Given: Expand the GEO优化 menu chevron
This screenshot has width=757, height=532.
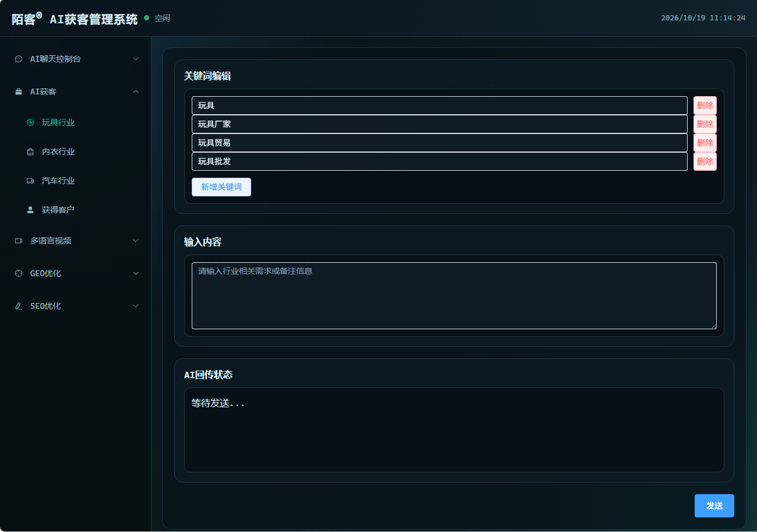Looking at the screenshot, I should pyautogui.click(x=136, y=273).
